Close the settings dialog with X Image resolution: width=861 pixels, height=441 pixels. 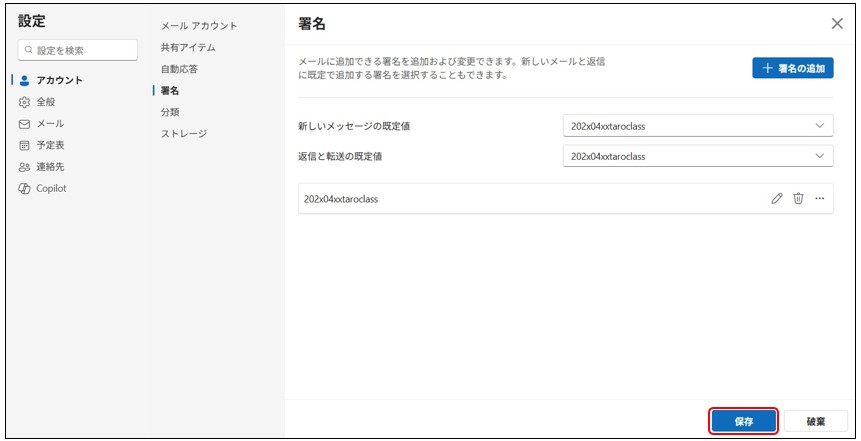click(x=837, y=23)
